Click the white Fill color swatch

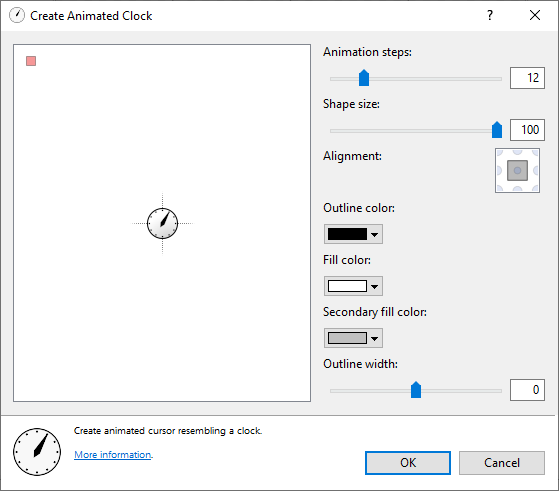click(x=347, y=286)
